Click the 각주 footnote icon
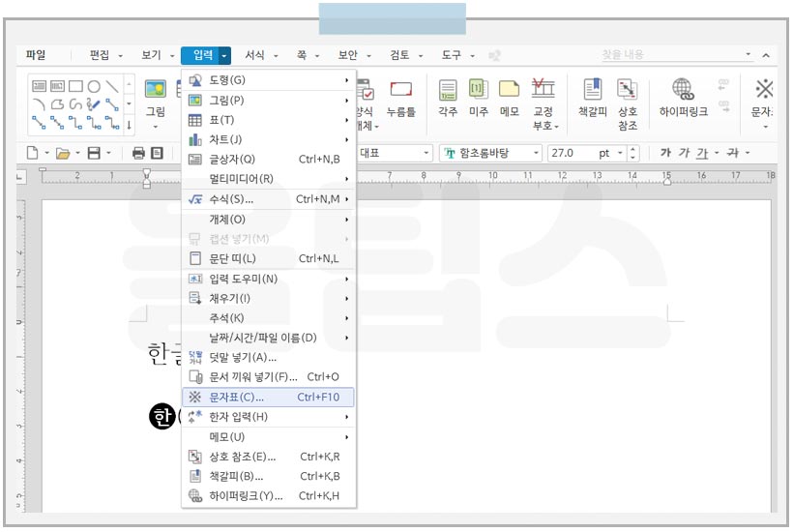This screenshot has width=793, height=532. [x=448, y=98]
